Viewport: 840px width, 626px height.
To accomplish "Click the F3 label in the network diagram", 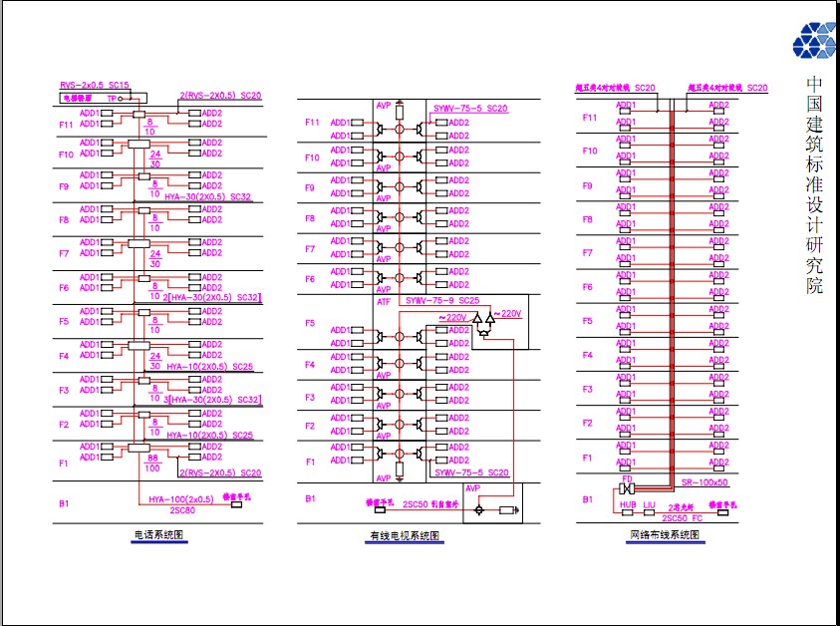I will [x=588, y=389].
